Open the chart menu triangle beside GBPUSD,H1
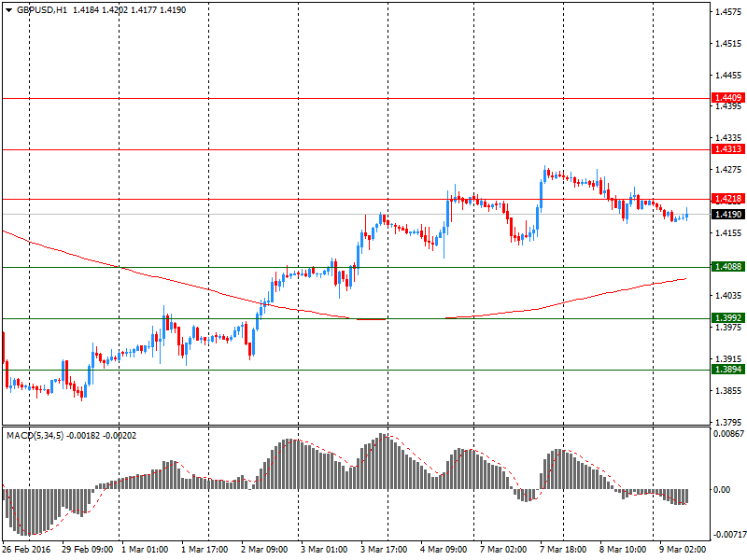 8,10
